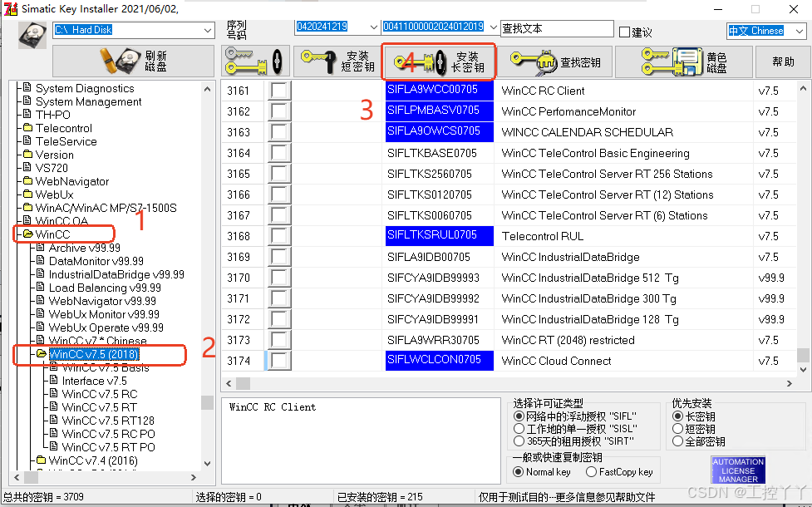Select the all keys (全部密钥) radio
The width and height of the screenshot is (812, 507).
pos(677,441)
